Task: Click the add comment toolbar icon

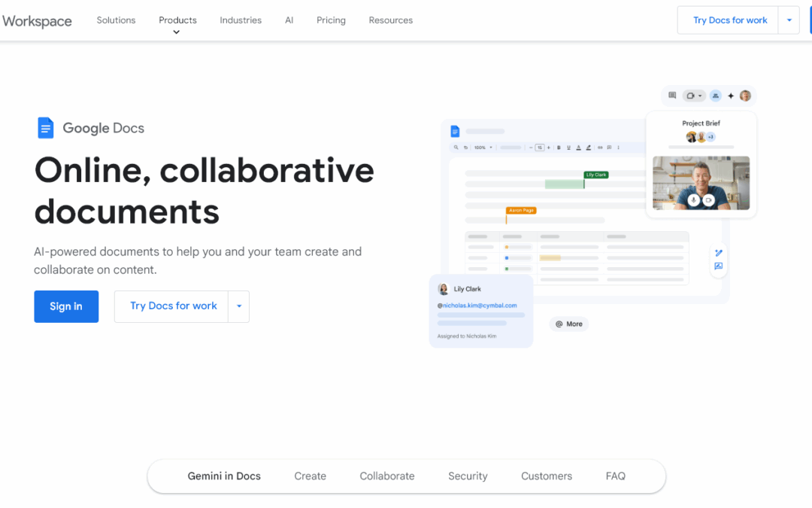Action: [x=609, y=148]
